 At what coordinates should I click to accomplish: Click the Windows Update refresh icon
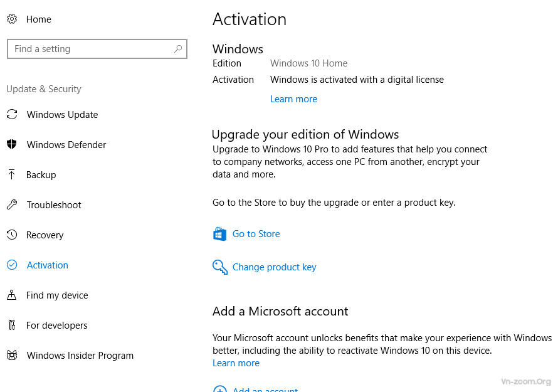[12, 115]
